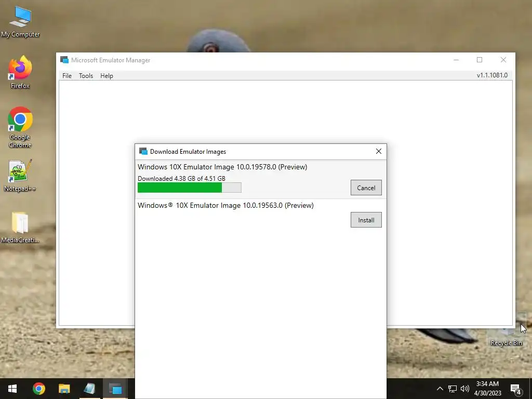Select the Windows 10X Emulator Image 10.0.19578.0 title
Viewport: 532px width, 399px height.
[222, 167]
